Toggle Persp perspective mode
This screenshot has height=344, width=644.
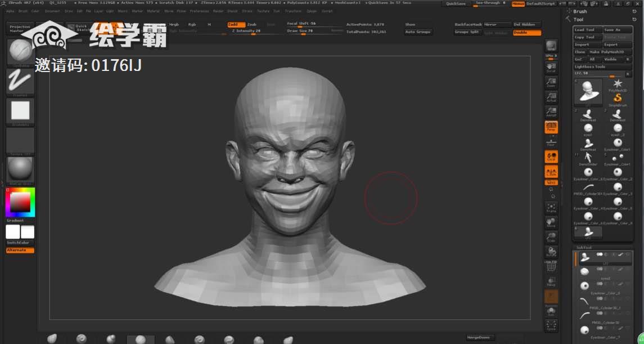[x=551, y=127]
